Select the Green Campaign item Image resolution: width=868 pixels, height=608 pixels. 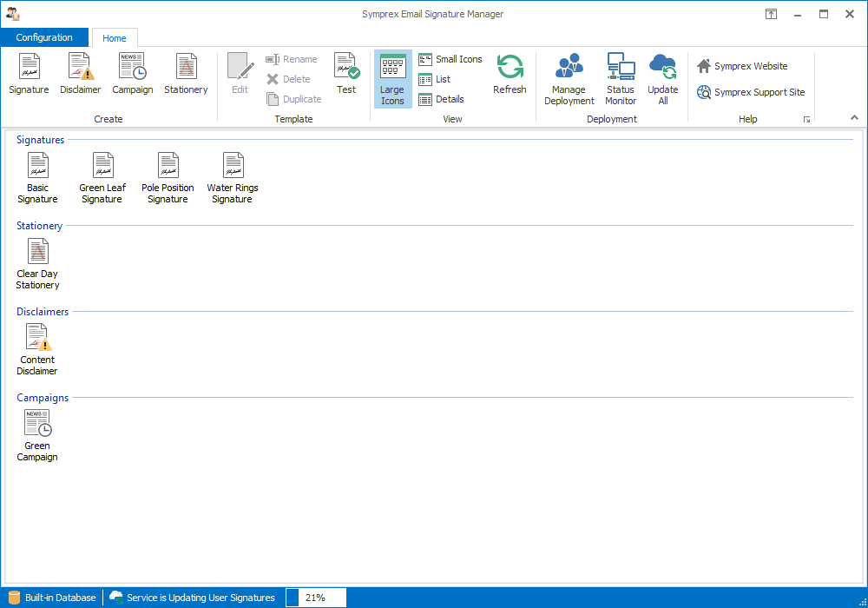[x=37, y=435]
